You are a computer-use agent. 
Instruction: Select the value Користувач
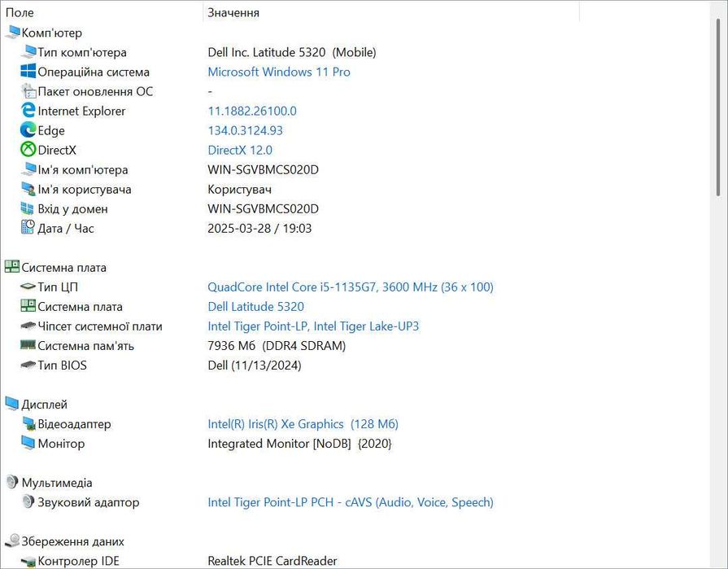[x=239, y=190]
